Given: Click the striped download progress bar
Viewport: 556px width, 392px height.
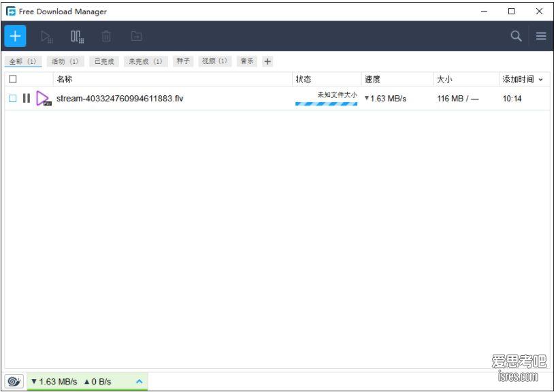Looking at the screenshot, I should tap(326, 103).
